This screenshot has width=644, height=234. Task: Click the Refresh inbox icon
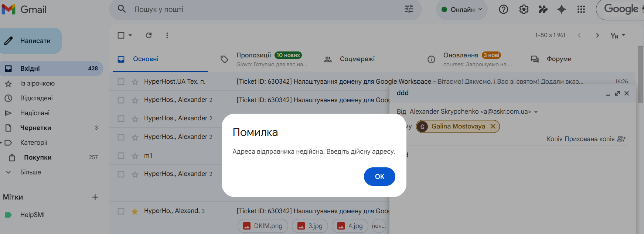coord(149,35)
